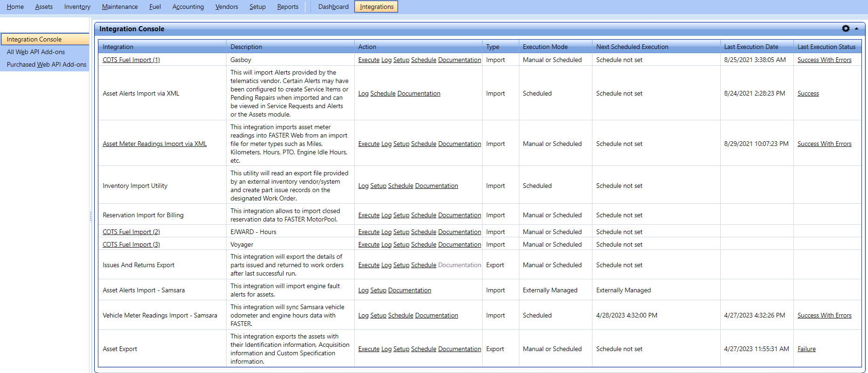The height and width of the screenshot is (373, 868).
Task: Execute Reservation Import for Billing
Action: [369, 215]
